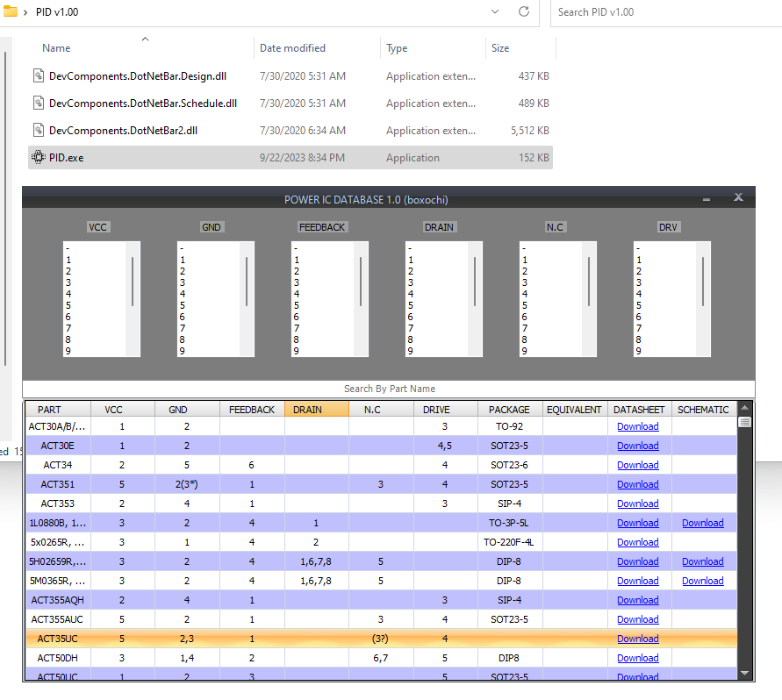Download datasheet for ACT34

pyautogui.click(x=638, y=465)
